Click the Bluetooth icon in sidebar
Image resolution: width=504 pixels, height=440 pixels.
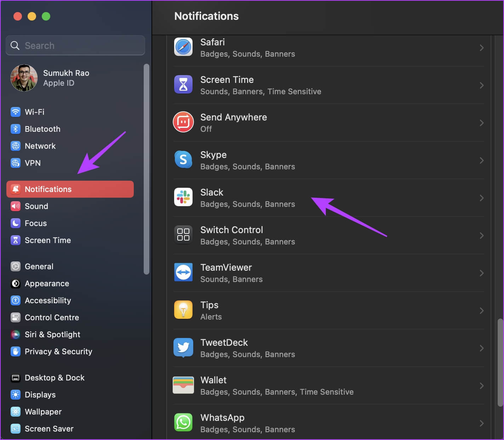[16, 129]
